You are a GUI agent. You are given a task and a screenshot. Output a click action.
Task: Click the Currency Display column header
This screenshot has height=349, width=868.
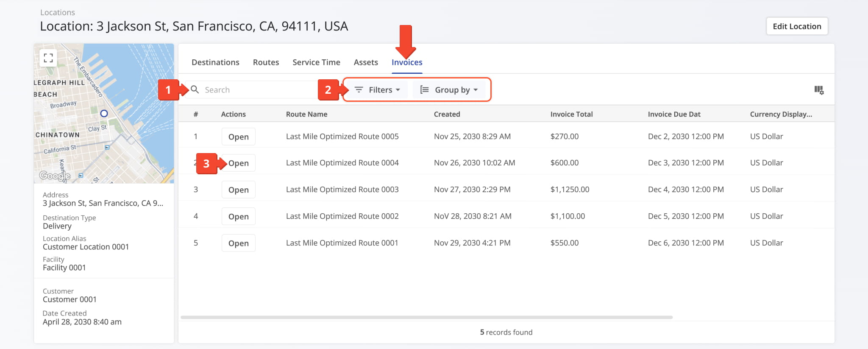tap(781, 114)
